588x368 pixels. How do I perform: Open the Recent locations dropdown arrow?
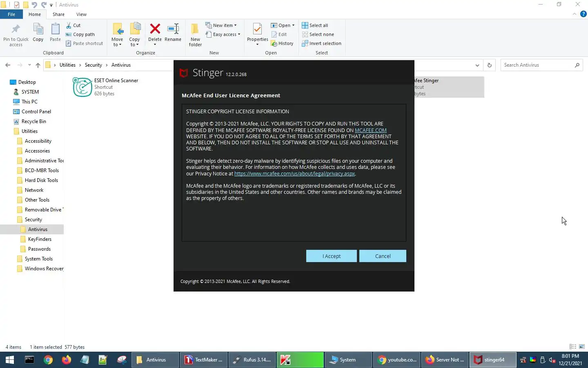(29, 65)
